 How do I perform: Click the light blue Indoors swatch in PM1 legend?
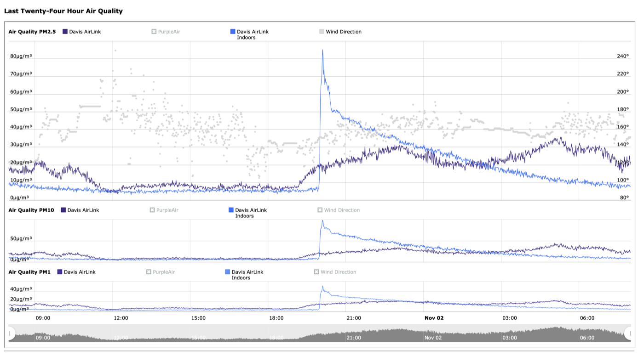(227, 272)
